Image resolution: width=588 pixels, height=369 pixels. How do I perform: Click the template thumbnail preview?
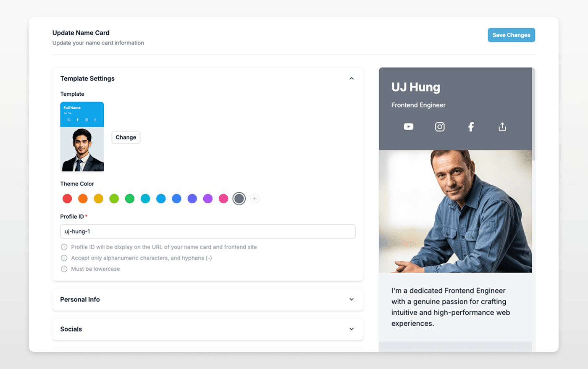click(x=82, y=137)
